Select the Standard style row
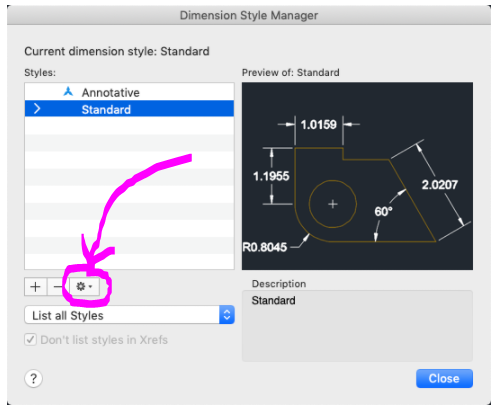The image size is (498, 408). click(x=129, y=109)
